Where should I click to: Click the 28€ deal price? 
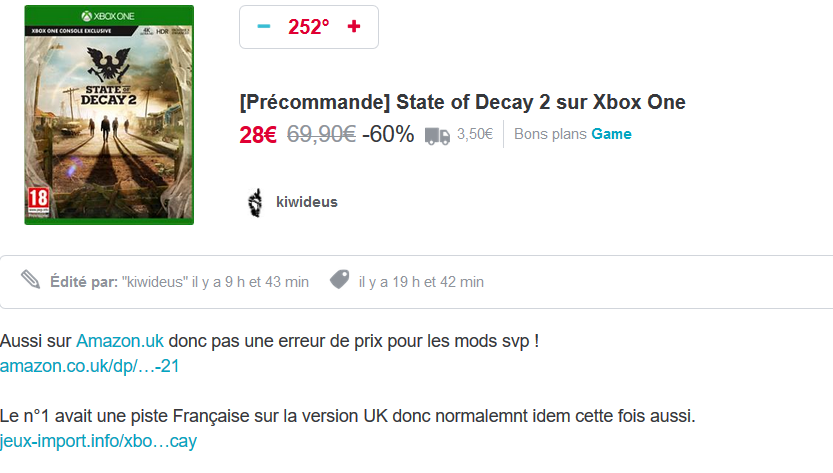[258, 135]
